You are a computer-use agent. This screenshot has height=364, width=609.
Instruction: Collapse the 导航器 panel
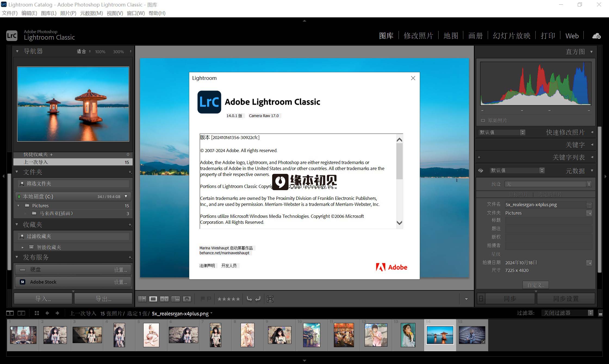point(17,51)
